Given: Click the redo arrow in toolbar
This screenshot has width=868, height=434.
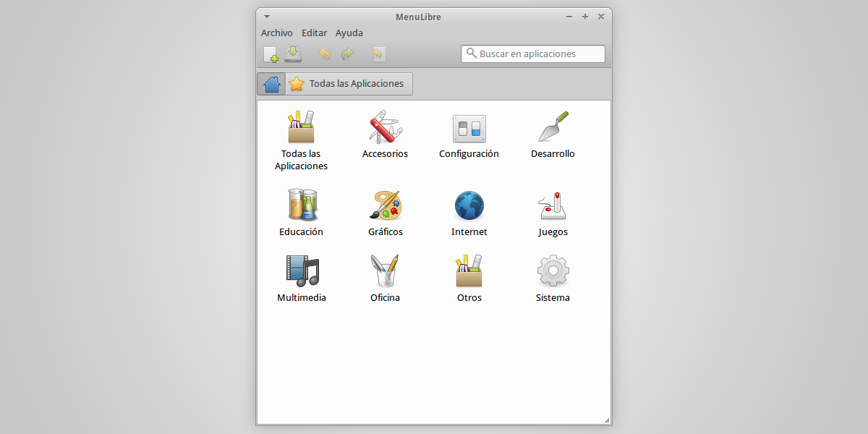Looking at the screenshot, I should (348, 54).
